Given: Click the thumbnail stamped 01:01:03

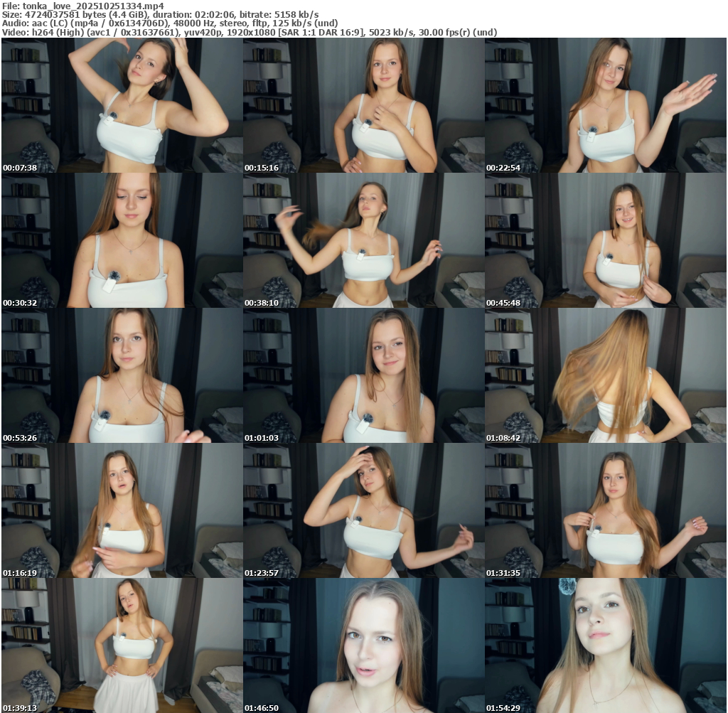Looking at the screenshot, I should [x=364, y=375].
